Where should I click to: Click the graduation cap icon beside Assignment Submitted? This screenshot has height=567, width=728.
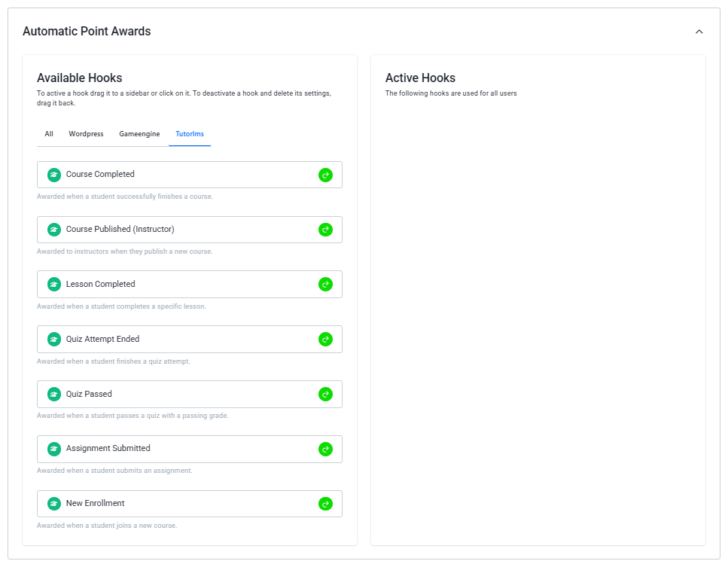(x=54, y=449)
